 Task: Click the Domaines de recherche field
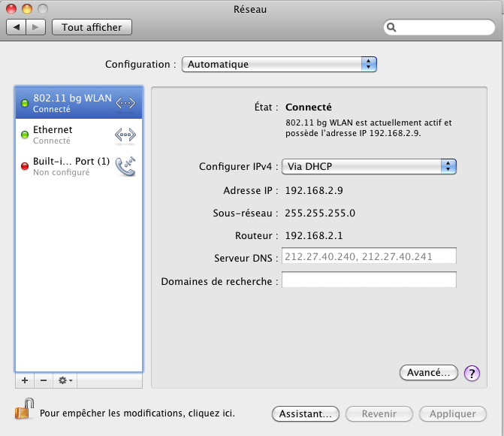pyautogui.click(x=369, y=280)
